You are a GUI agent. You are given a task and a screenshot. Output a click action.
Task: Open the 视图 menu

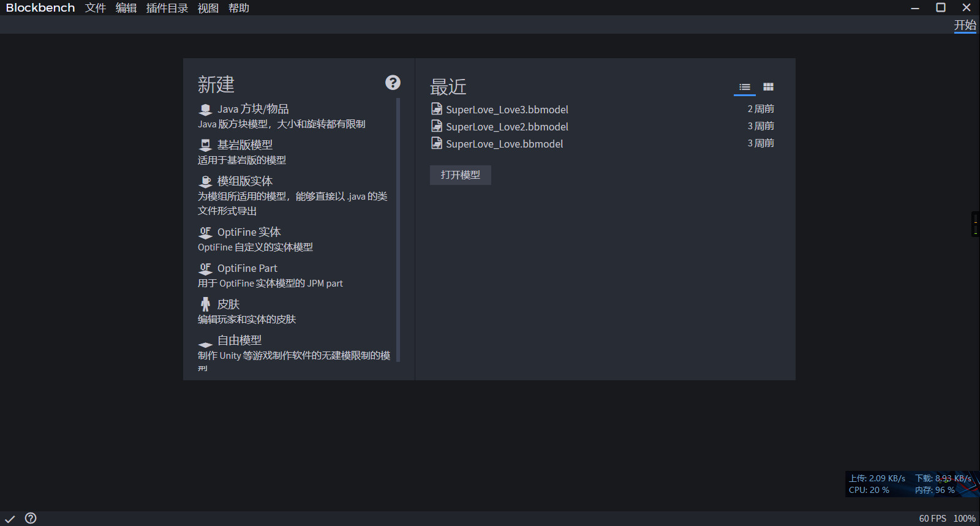coord(208,8)
